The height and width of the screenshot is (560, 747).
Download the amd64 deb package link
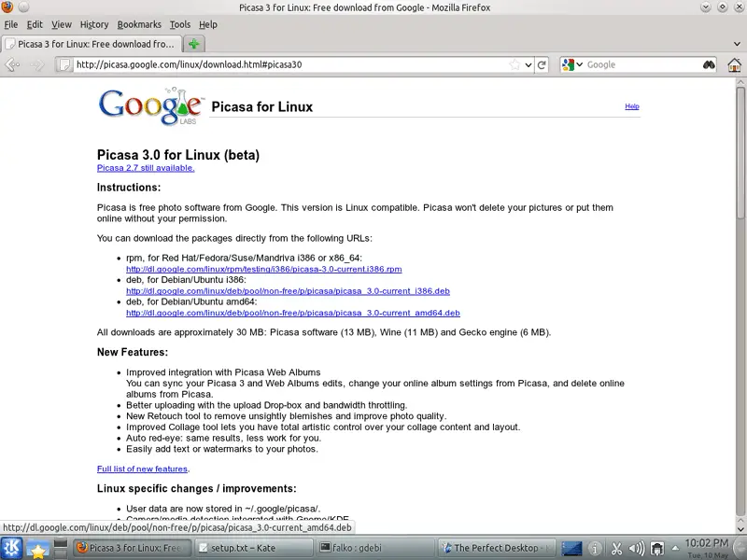click(293, 313)
